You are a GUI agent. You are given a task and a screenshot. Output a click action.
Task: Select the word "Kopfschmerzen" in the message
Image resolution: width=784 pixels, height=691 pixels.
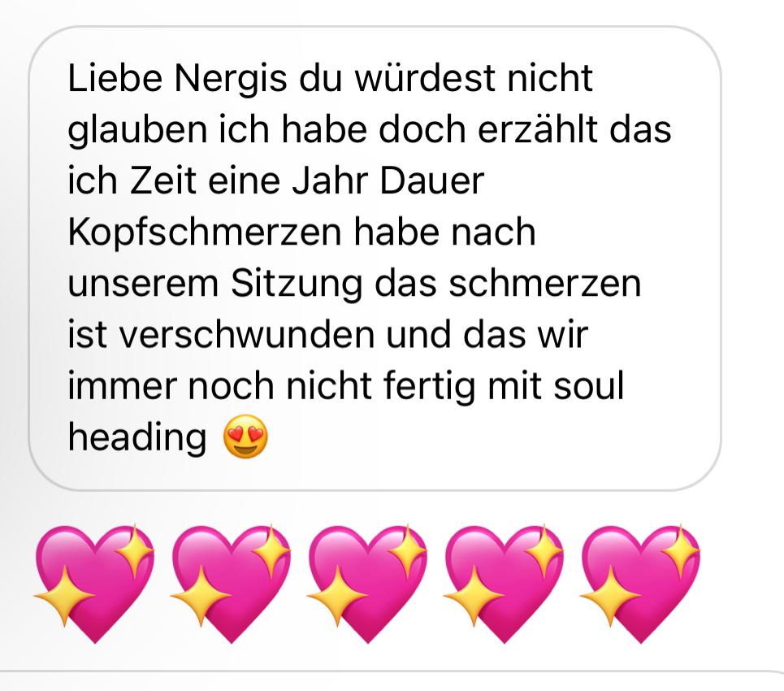[205, 233]
